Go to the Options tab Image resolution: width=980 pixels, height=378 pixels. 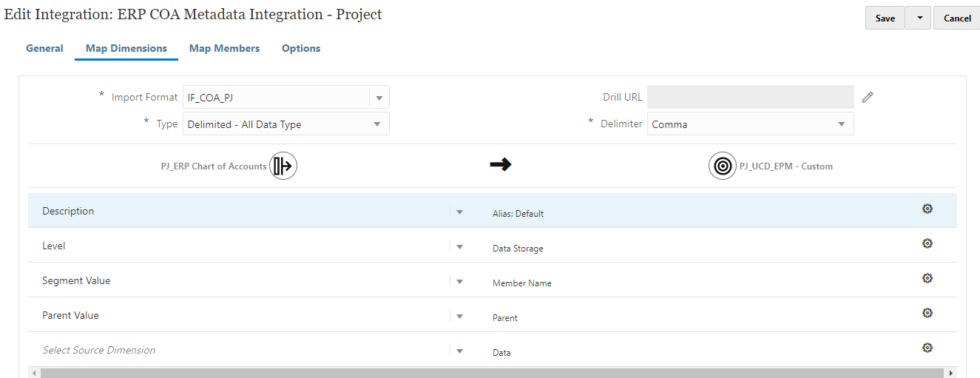pyautogui.click(x=301, y=48)
